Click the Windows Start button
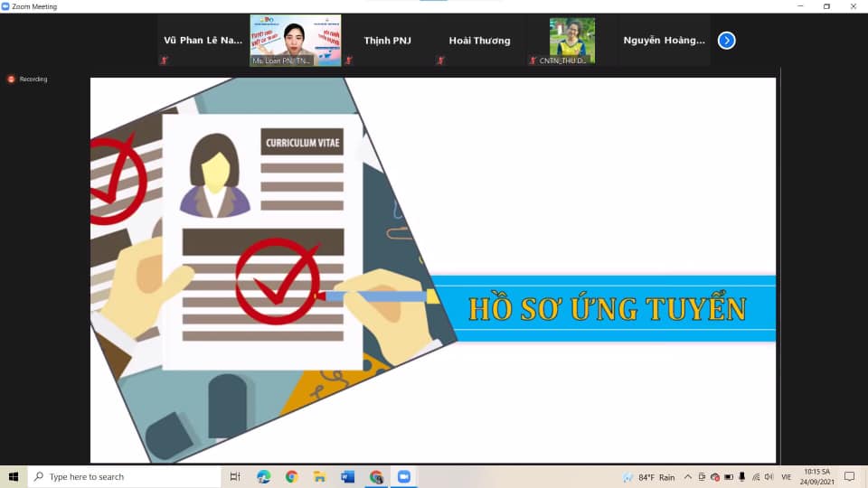 pos(14,476)
